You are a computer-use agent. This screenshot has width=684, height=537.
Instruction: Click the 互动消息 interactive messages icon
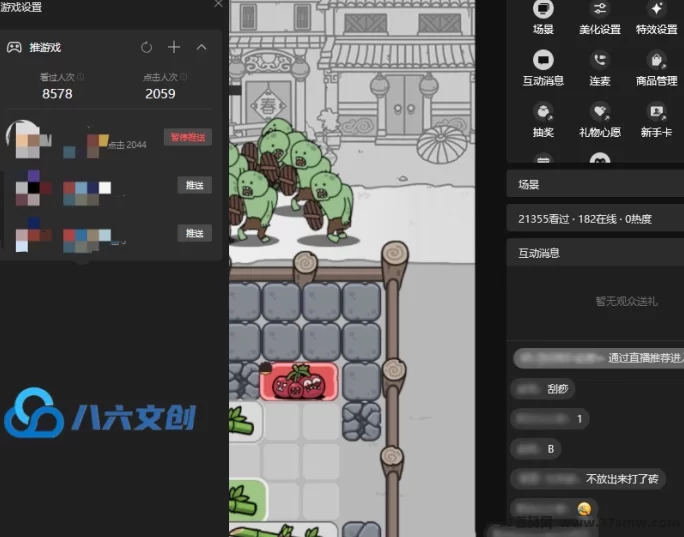click(543, 61)
